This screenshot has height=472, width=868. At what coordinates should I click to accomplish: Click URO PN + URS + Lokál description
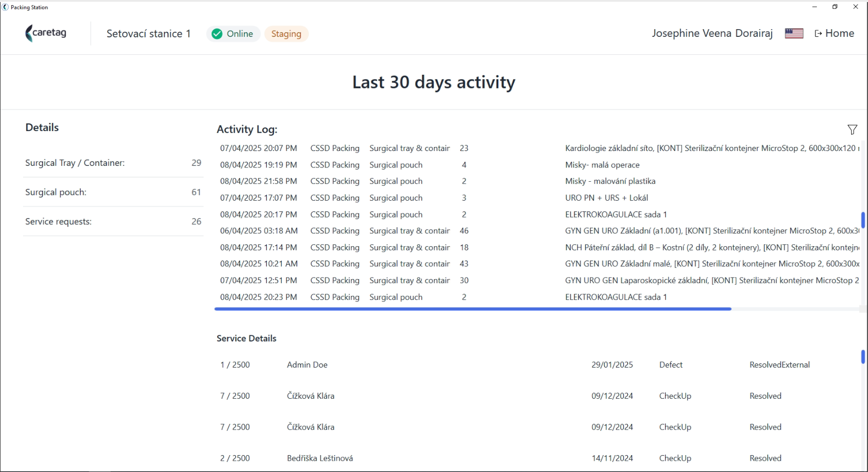click(x=607, y=198)
